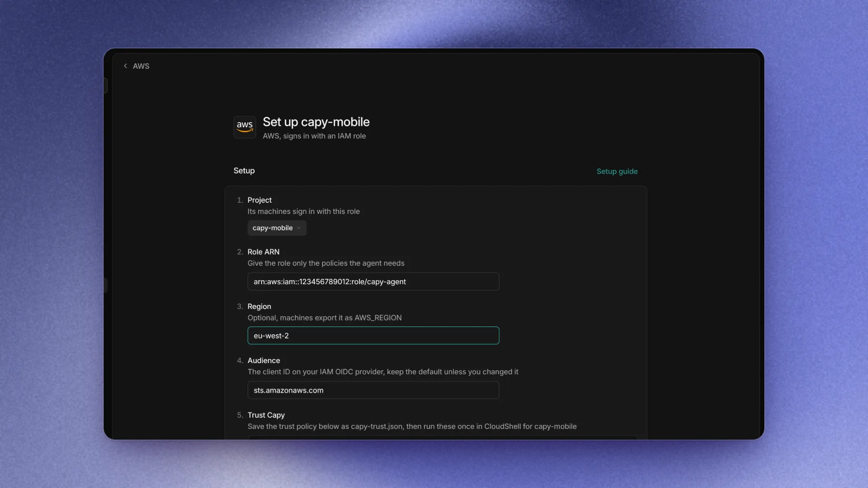The height and width of the screenshot is (488, 868).
Task: Click the 'Project' step label
Action: [260, 200]
